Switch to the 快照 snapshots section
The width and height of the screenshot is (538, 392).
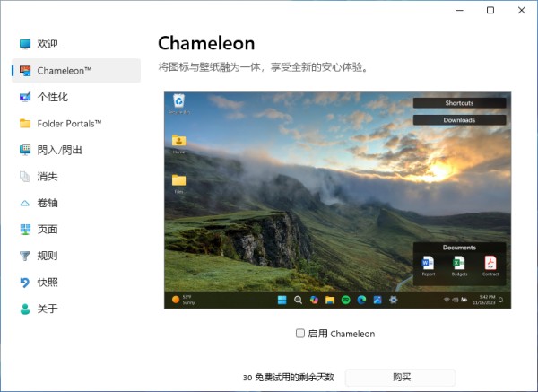[76, 283]
